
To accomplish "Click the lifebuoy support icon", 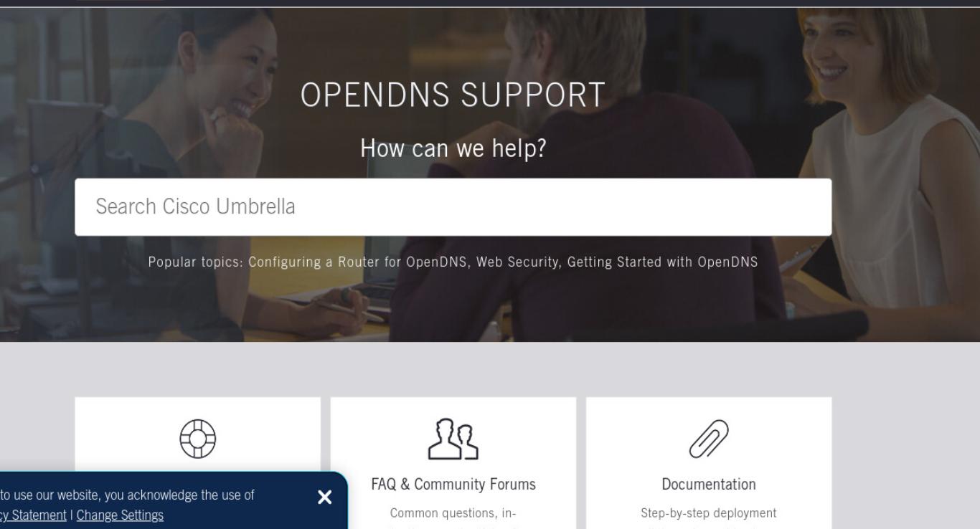I will [197, 439].
